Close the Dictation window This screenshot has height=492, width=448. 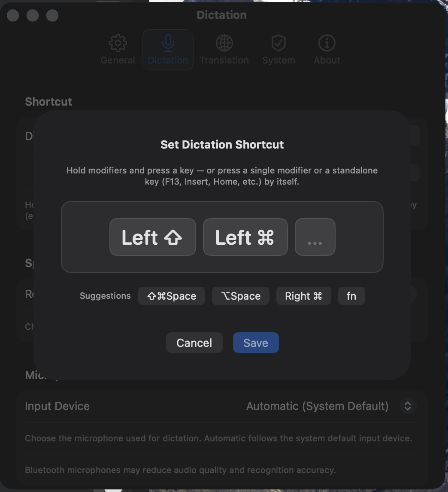[13, 15]
